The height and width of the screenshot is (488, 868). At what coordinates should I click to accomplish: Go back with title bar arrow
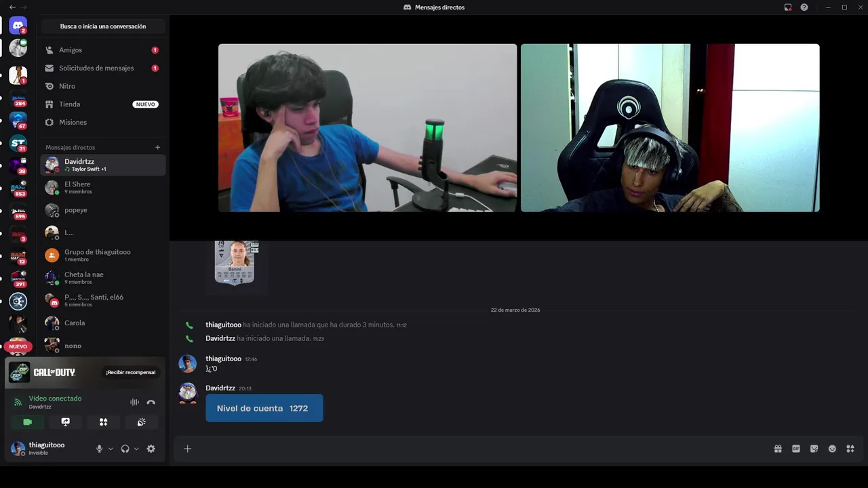(x=12, y=7)
